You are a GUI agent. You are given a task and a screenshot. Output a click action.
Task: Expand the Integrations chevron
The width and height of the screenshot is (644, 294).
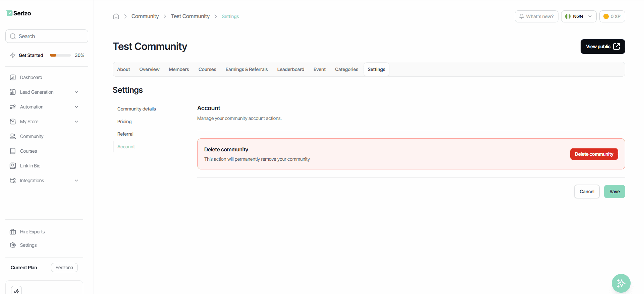(x=76, y=180)
